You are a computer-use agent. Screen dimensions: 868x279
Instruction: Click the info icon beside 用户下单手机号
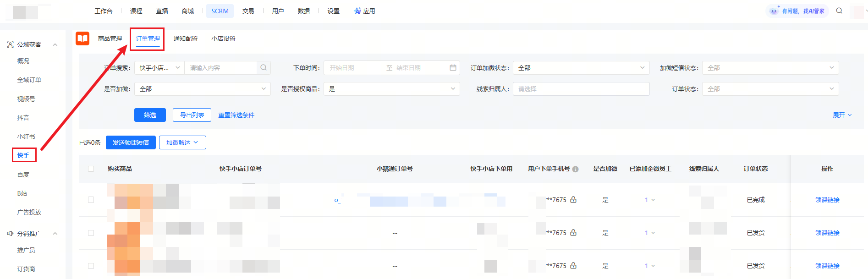[x=576, y=169]
